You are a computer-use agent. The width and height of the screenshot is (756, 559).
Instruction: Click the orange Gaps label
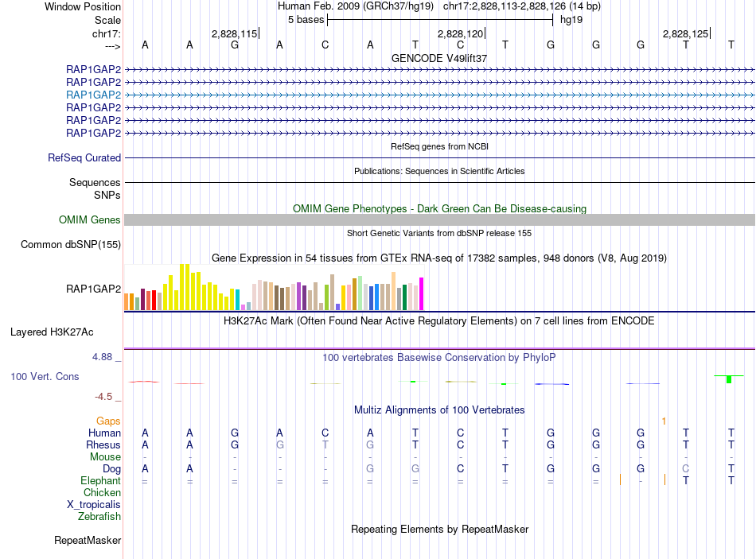[108, 421]
